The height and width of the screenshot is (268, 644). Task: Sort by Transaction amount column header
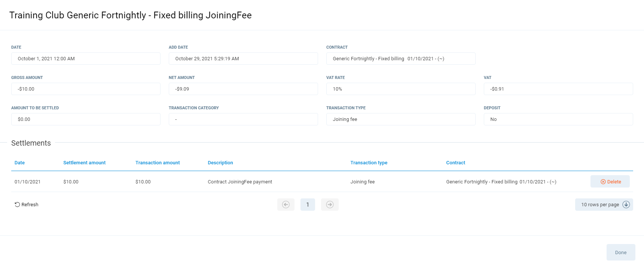tap(158, 163)
